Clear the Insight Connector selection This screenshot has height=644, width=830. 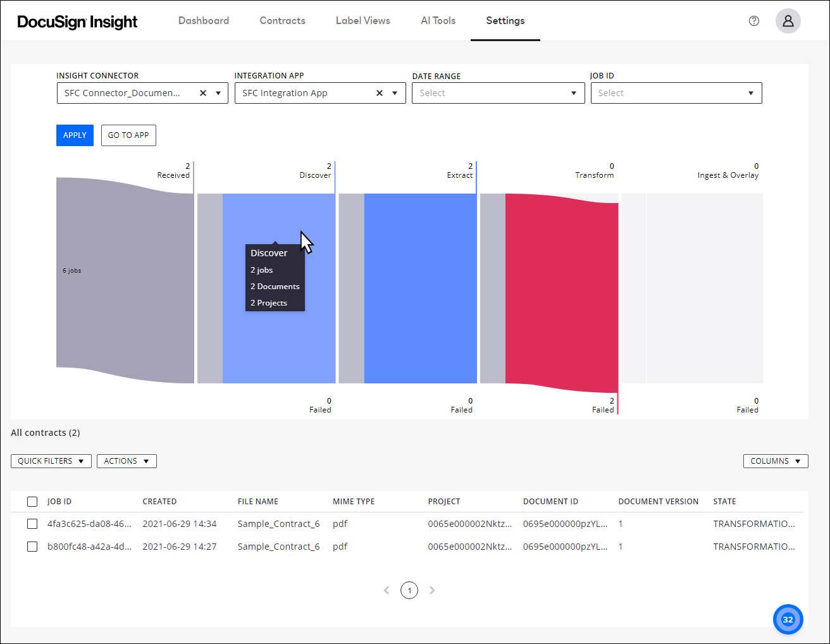point(203,93)
